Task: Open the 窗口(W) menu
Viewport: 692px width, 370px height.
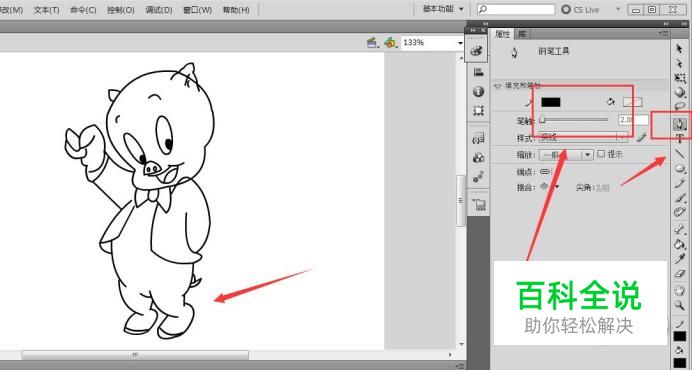Action: (197, 10)
